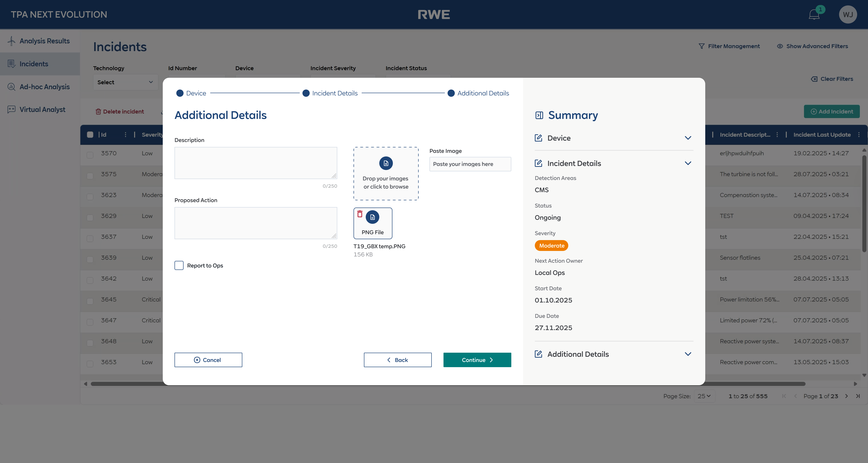This screenshot has height=463, width=868.
Task: Go to the Device wizard step
Action: (191, 93)
